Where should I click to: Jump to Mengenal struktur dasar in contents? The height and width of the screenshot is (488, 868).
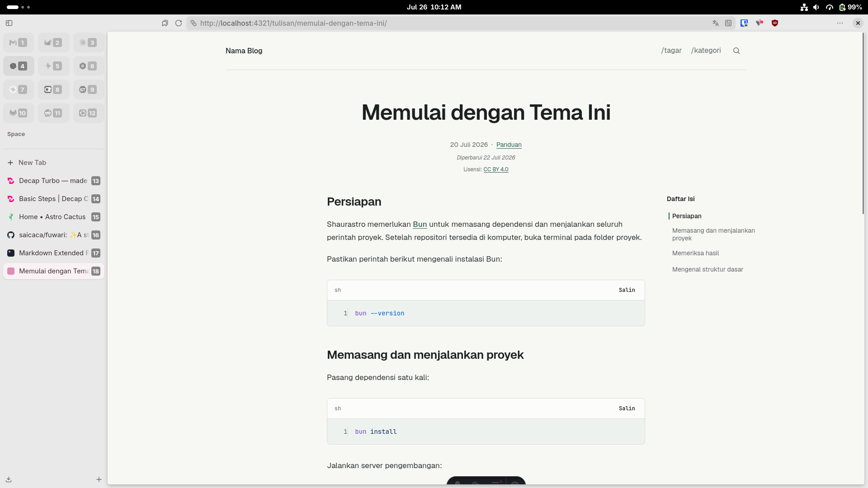[x=708, y=269]
